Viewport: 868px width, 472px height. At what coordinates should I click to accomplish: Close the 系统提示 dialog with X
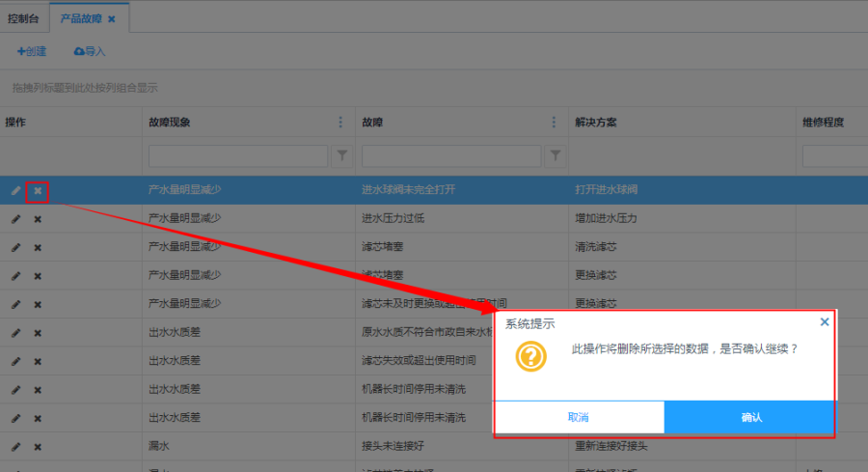pos(825,322)
